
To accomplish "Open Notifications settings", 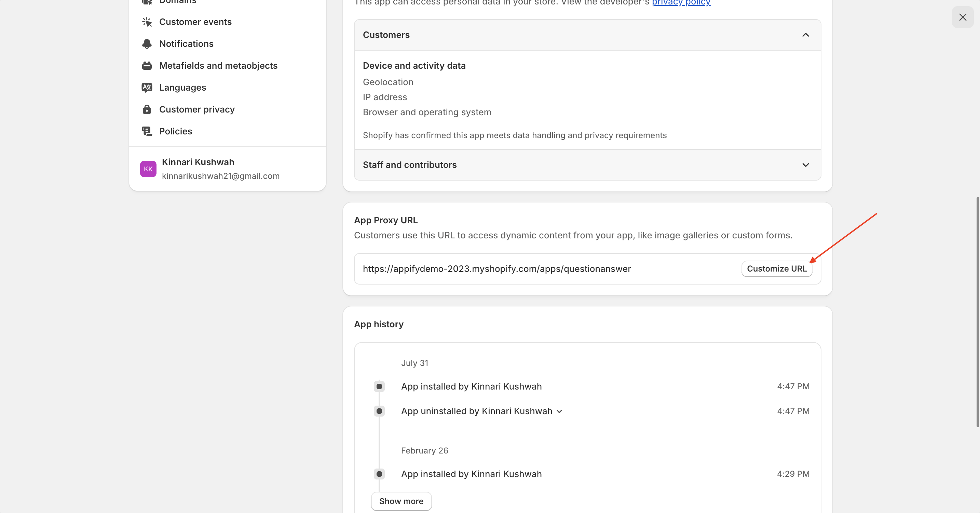I will coord(186,44).
